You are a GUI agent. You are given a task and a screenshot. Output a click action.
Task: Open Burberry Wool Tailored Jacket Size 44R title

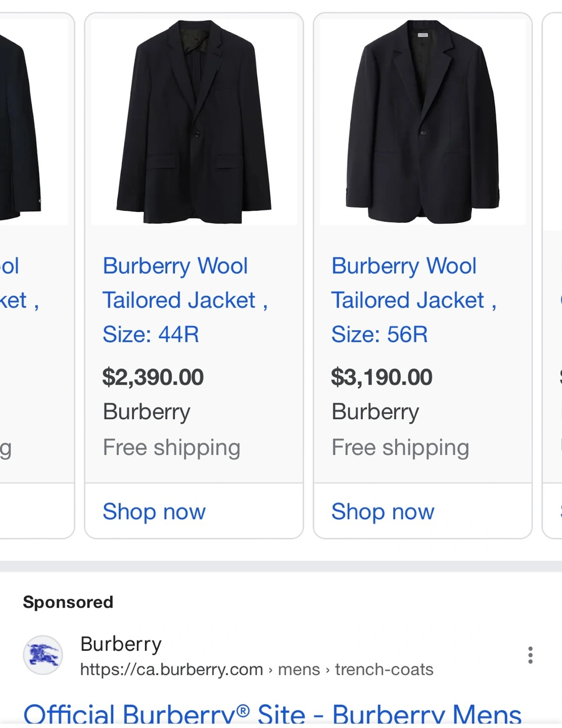pos(185,300)
